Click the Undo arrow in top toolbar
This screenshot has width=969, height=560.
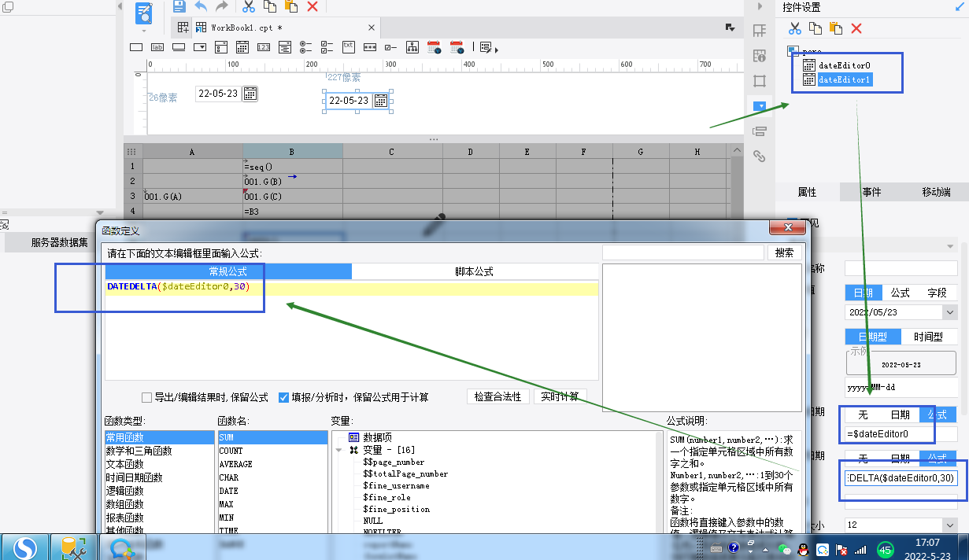point(202,6)
